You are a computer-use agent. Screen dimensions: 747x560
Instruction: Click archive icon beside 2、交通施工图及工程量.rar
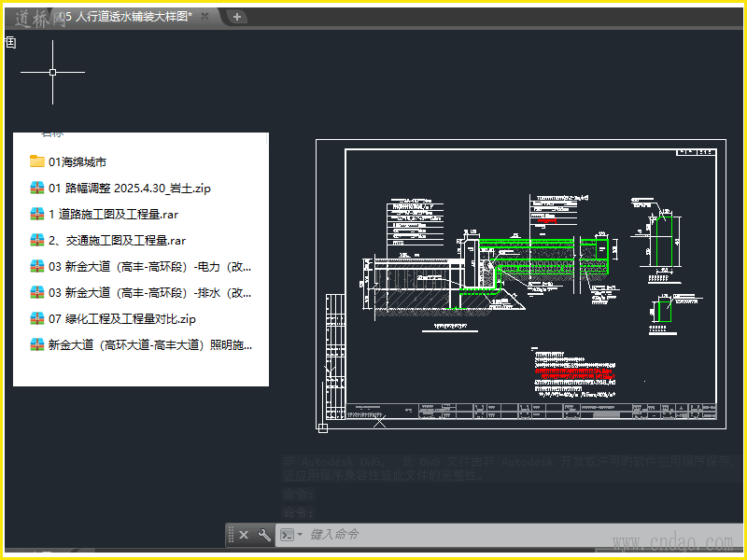click(37, 240)
